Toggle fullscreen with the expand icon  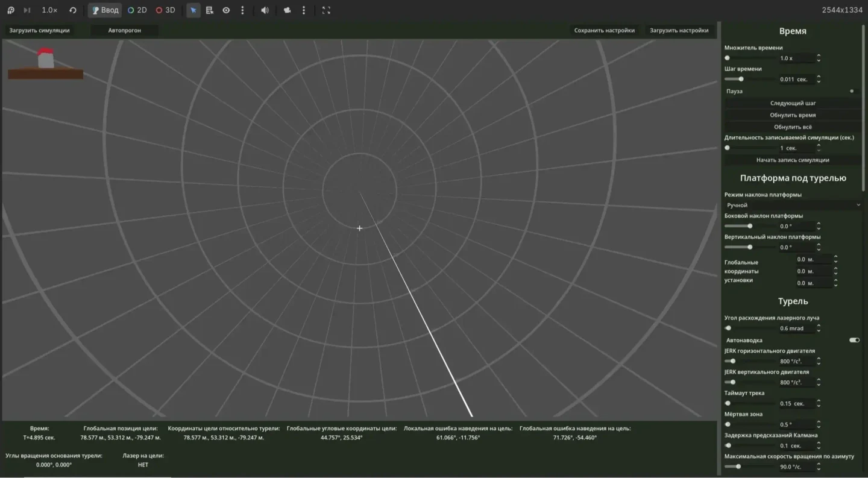pyautogui.click(x=326, y=10)
